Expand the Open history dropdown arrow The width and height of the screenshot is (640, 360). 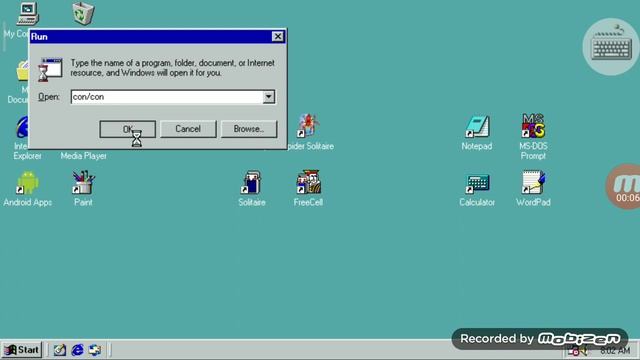[269, 97]
